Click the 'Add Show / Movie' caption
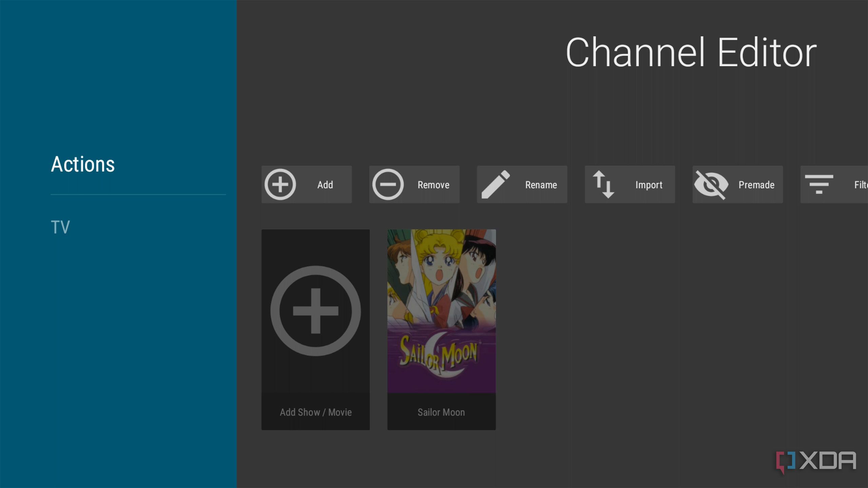 (316, 412)
